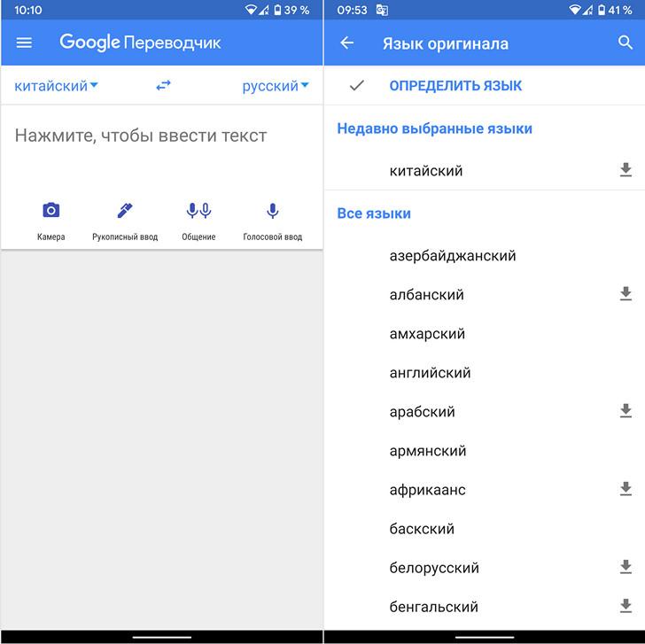
Task: Tap the text field Нажмите, чтобы ввести текст
Action: point(141,136)
